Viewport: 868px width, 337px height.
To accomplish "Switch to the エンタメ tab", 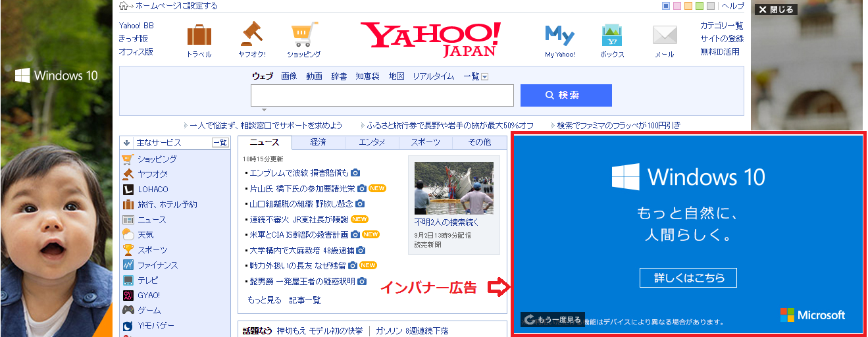I will tap(372, 142).
